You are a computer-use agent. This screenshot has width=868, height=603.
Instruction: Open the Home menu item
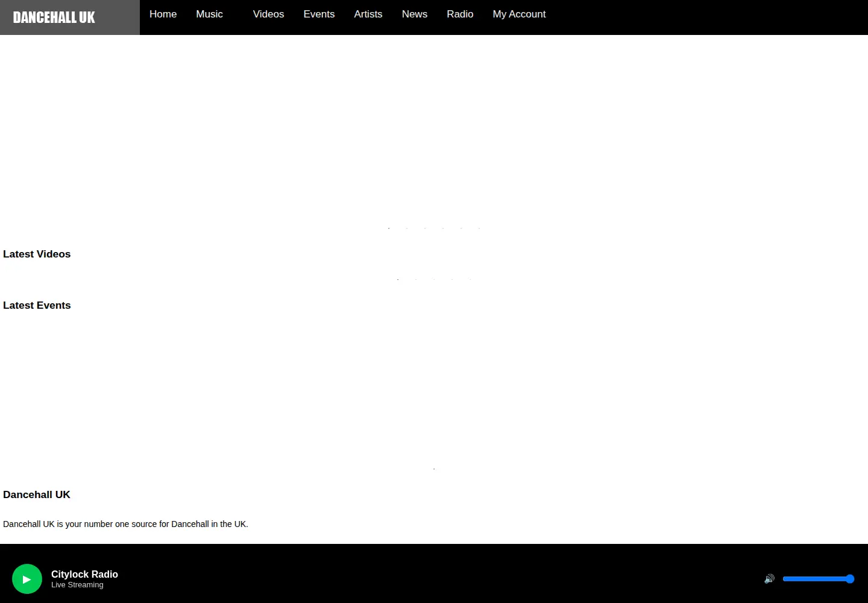coord(163,14)
